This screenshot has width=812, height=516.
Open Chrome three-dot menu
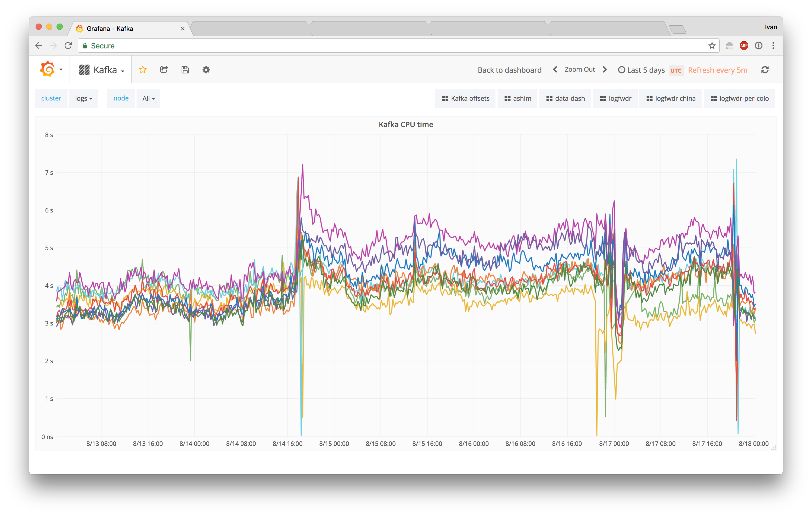[x=773, y=46]
